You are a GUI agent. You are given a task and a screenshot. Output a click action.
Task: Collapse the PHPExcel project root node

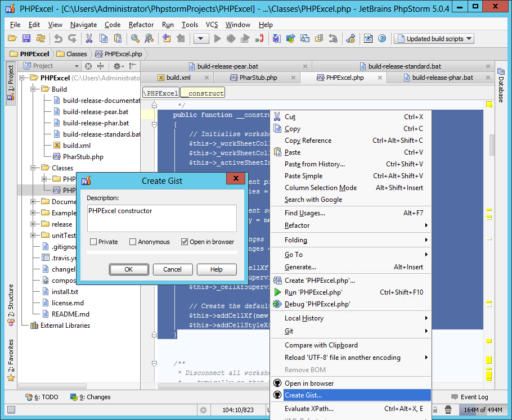pyautogui.click(x=22, y=78)
